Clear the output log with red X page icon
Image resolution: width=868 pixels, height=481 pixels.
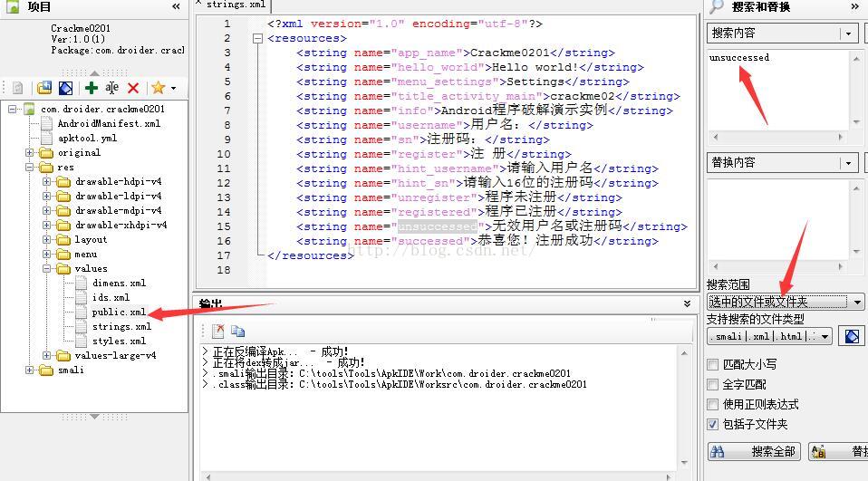tap(218, 331)
